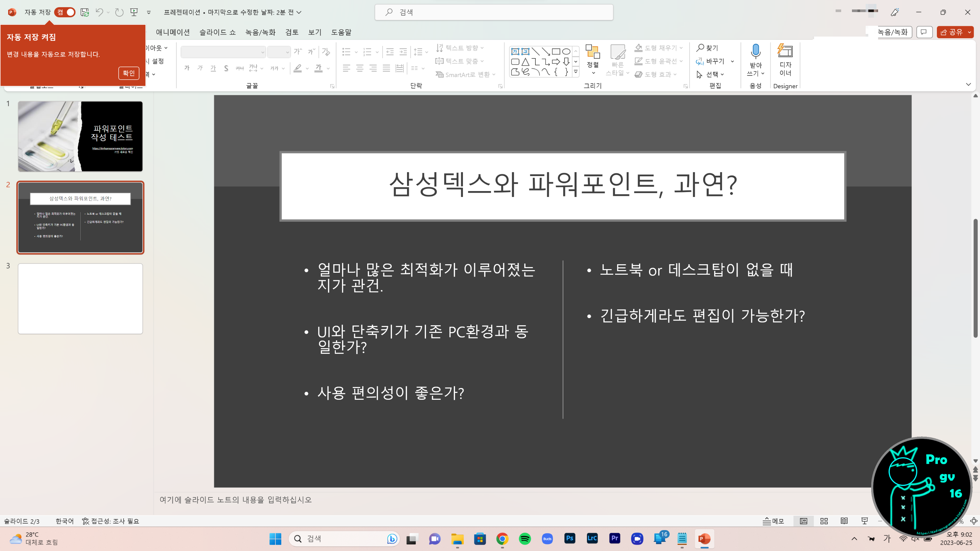
Task: Expand the bullet list style dropdown
Action: coord(355,52)
